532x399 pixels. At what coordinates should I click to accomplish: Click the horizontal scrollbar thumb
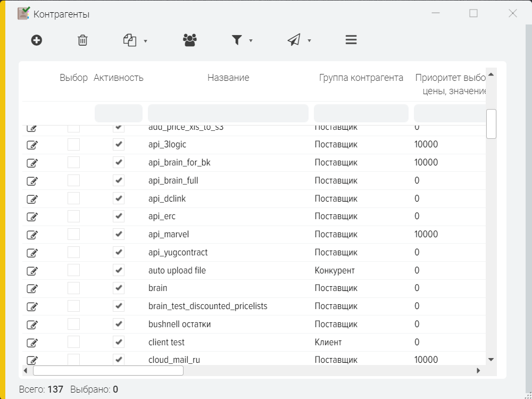[x=108, y=370]
